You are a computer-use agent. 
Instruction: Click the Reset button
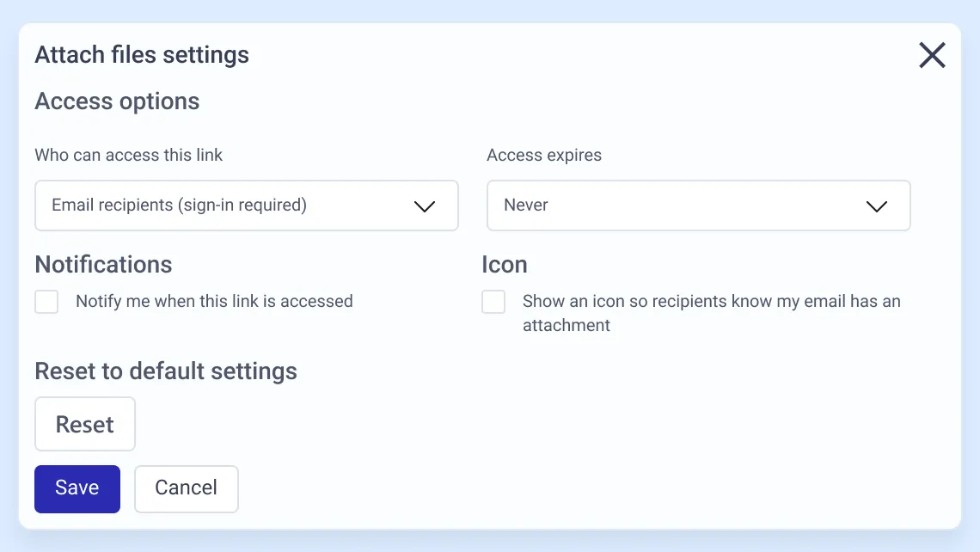(x=85, y=424)
